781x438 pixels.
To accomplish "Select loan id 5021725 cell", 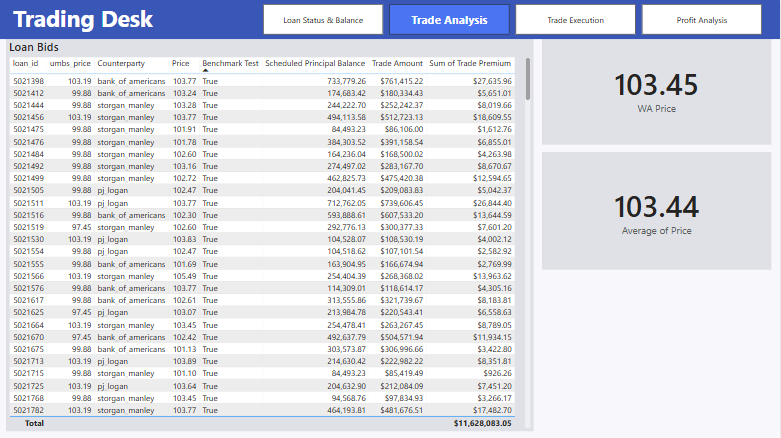I will point(28,386).
